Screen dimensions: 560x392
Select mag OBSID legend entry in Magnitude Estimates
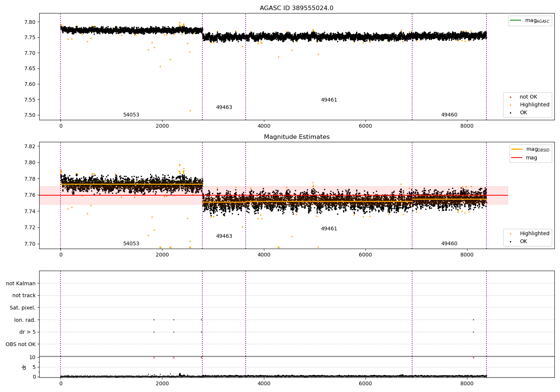[531, 149]
